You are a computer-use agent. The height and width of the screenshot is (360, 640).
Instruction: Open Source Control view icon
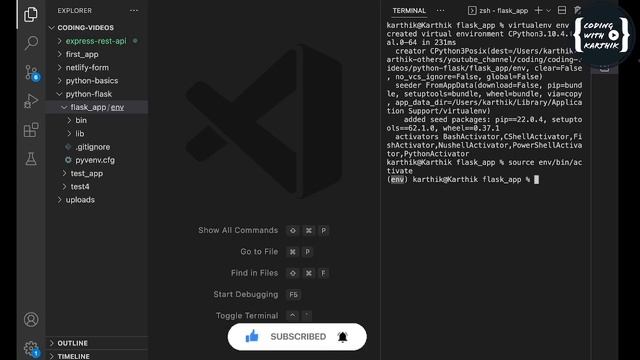pyautogui.click(x=31, y=73)
